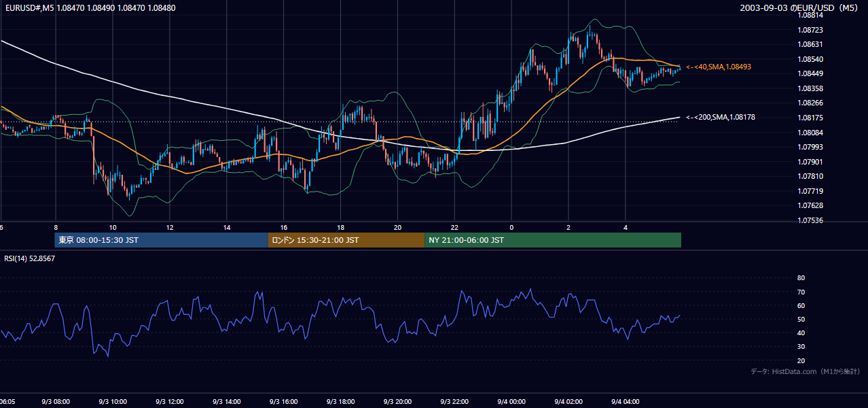The height and width of the screenshot is (408, 868).
Task: Click hour mark 16 below the price chart
Action: coord(284,227)
